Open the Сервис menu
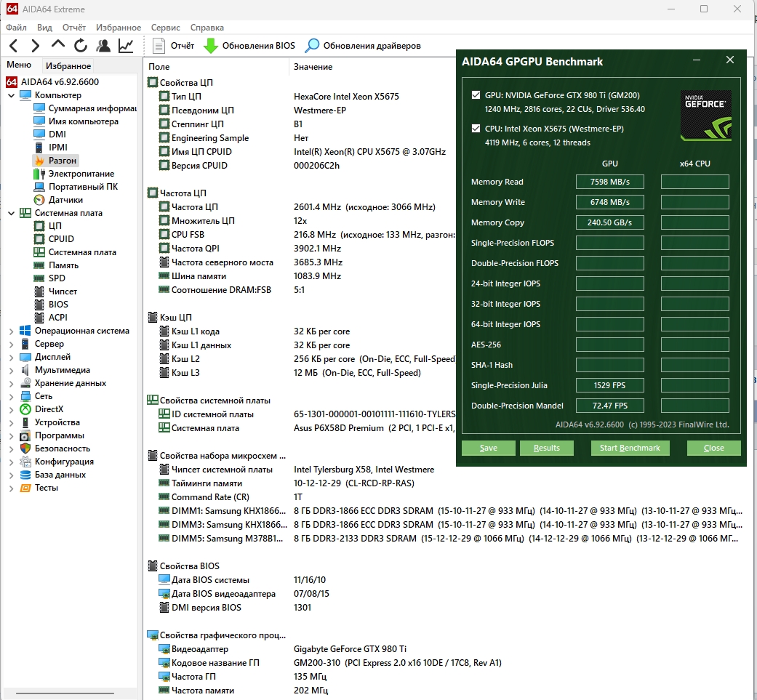This screenshot has height=700, width=757. point(165,28)
